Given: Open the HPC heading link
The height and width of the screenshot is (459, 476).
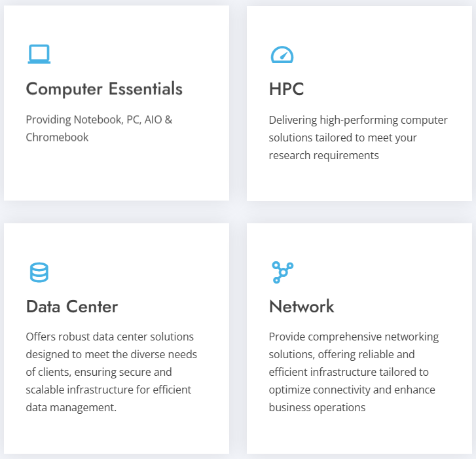Looking at the screenshot, I should click(286, 89).
